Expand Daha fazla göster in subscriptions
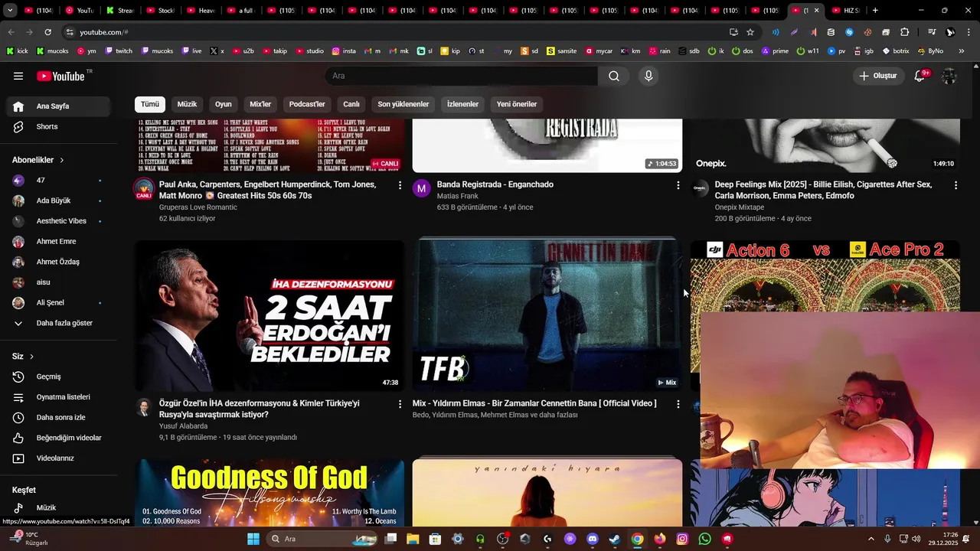 [58, 323]
